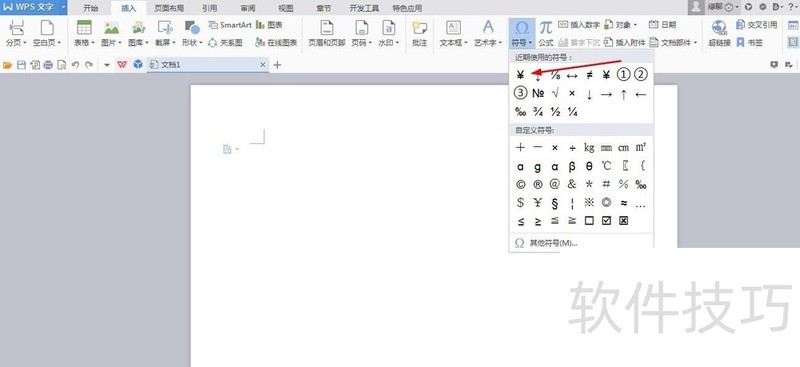Add a new document tab with plus
800x367 pixels.
(277, 65)
